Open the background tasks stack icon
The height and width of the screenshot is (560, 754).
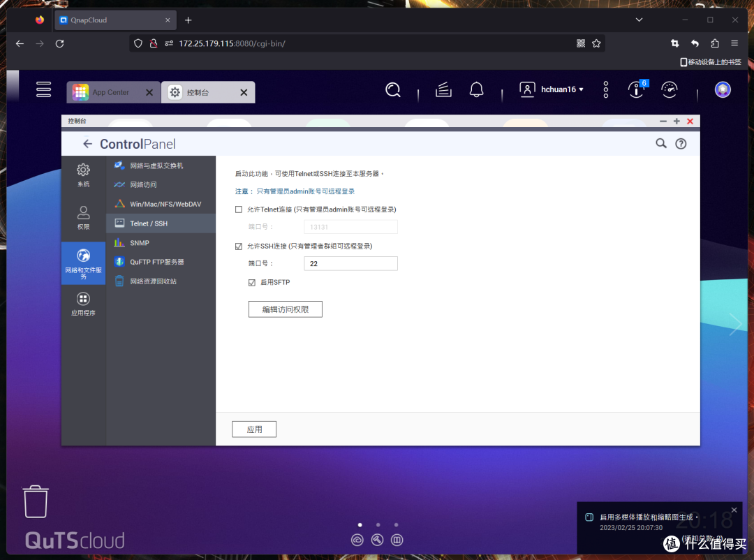click(443, 89)
